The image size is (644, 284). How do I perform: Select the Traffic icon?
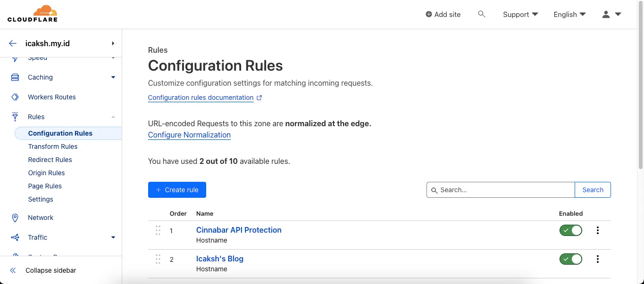tap(14, 237)
